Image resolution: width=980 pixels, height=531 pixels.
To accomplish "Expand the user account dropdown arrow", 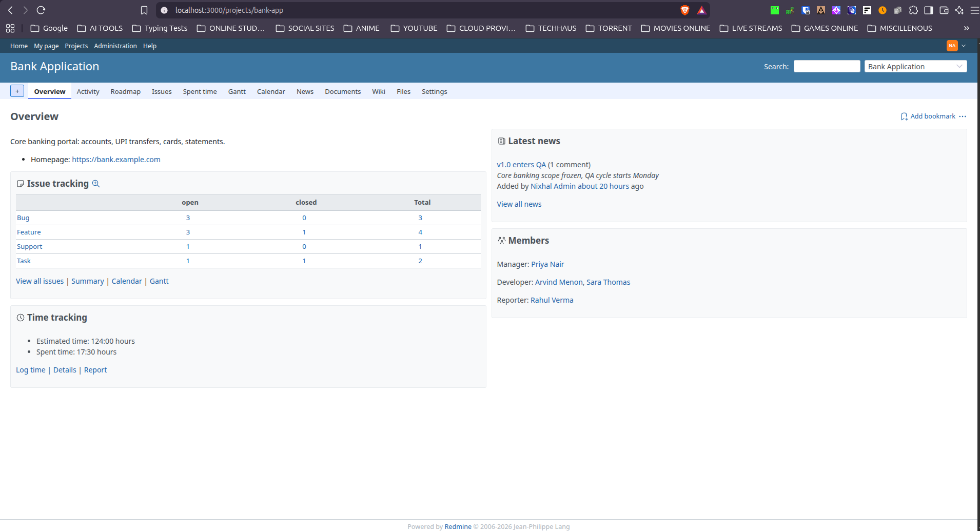I will [x=964, y=46].
